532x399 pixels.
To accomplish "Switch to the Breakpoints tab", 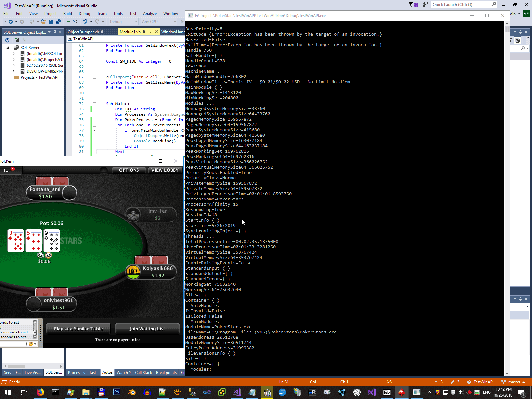I will [166, 373].
